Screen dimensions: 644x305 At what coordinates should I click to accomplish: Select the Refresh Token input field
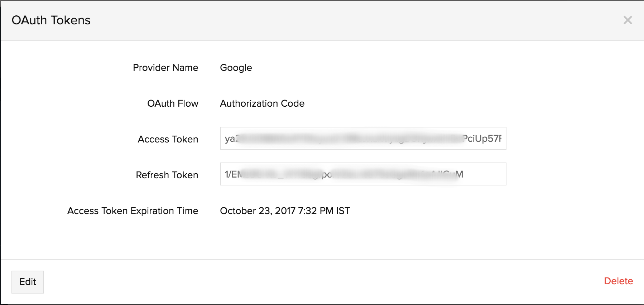tap(362, 174)
